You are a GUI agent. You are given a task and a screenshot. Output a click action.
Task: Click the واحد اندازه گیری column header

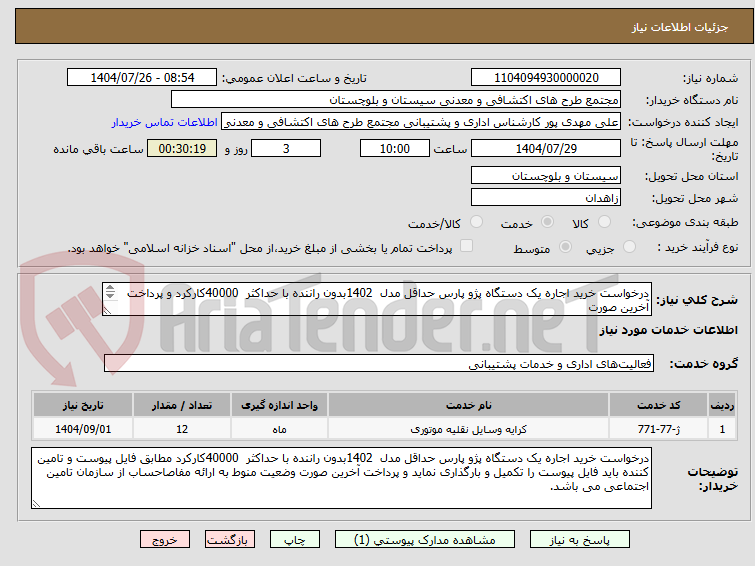(279, 405)
